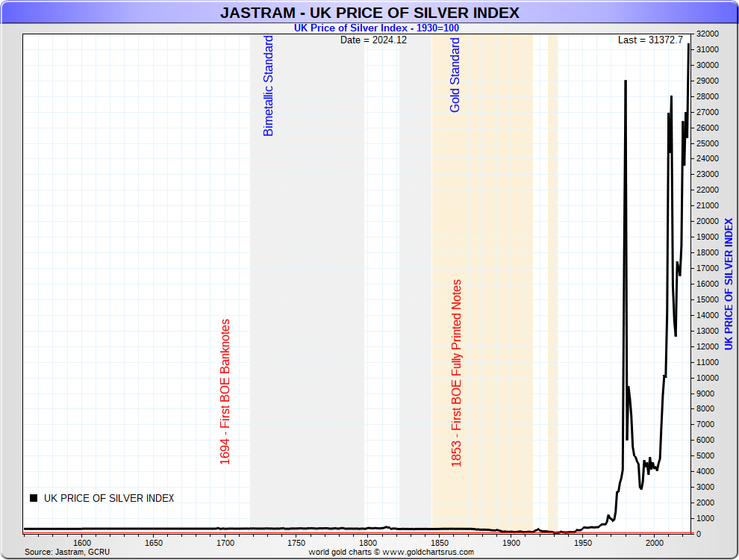
Task: Click the 1980 silver price spike peak
Action: coord(626,81)
